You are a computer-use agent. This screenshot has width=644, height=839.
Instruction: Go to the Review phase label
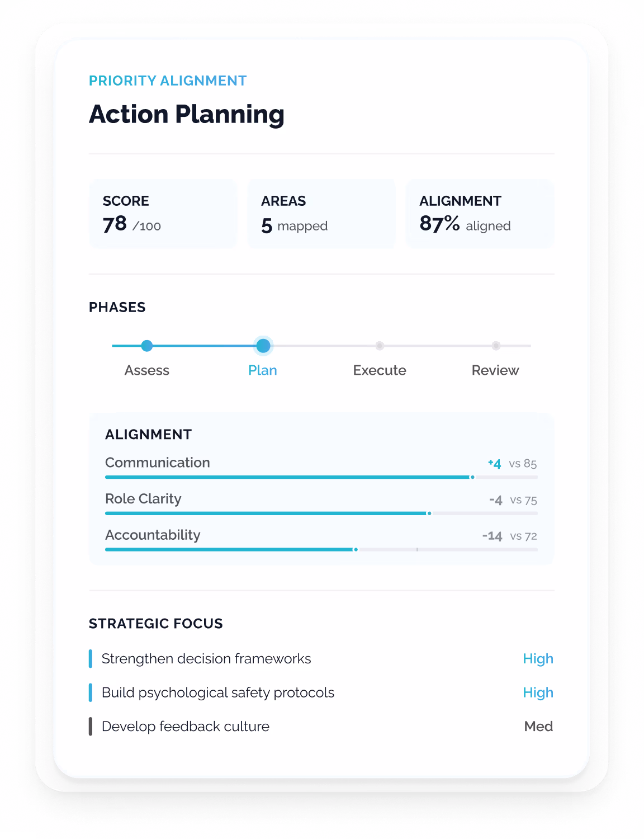495,370
